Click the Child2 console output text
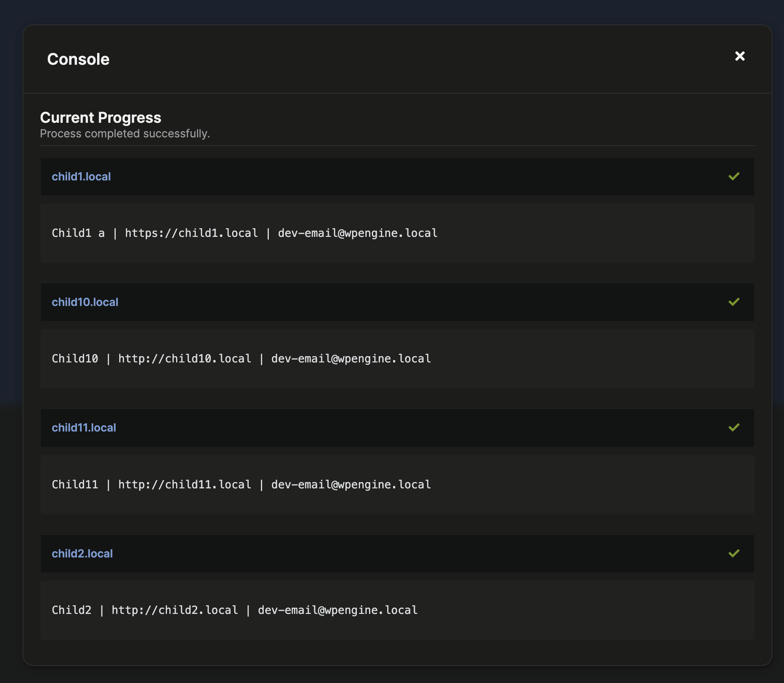 click(x=234, y=610)
